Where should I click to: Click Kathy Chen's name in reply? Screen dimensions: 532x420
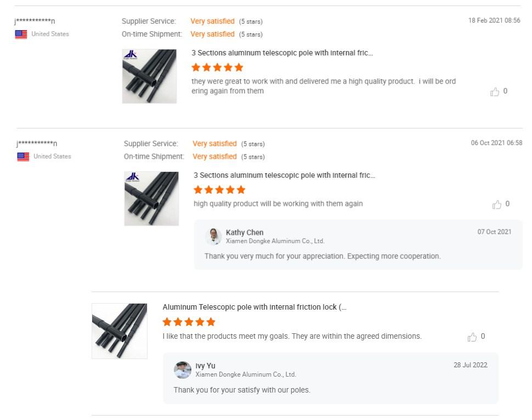coord(245,233)
